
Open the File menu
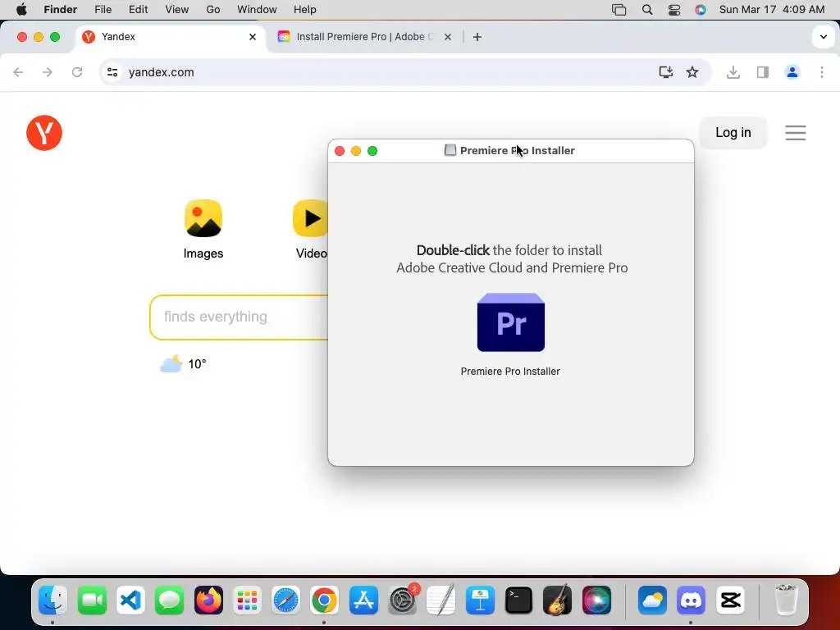tap(103, 10)
